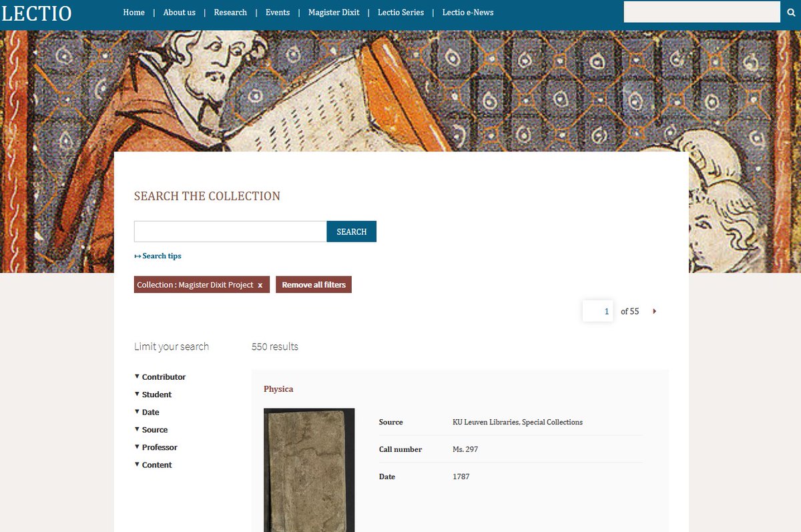Select KU Leuven Libraries, Special Collections text
This screenshot has width=801, height=532.
(x=517, y=422)
